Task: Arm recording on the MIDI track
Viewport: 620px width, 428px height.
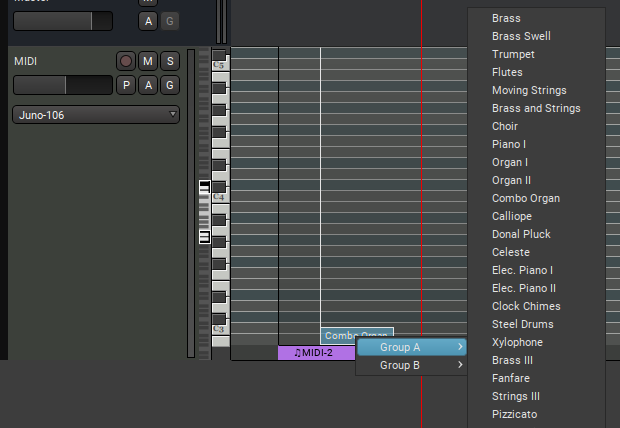Action: (126, 62)
